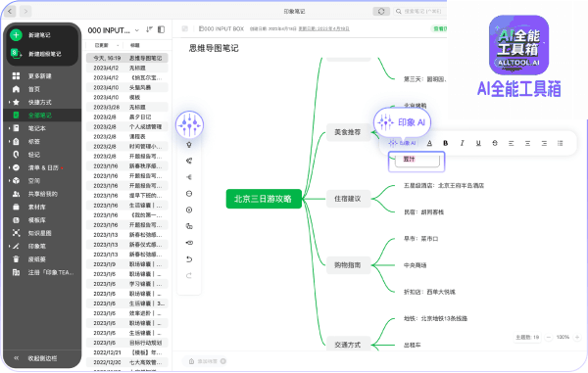Open 模板库 template library
588x373 pixels.
point(37,220)
